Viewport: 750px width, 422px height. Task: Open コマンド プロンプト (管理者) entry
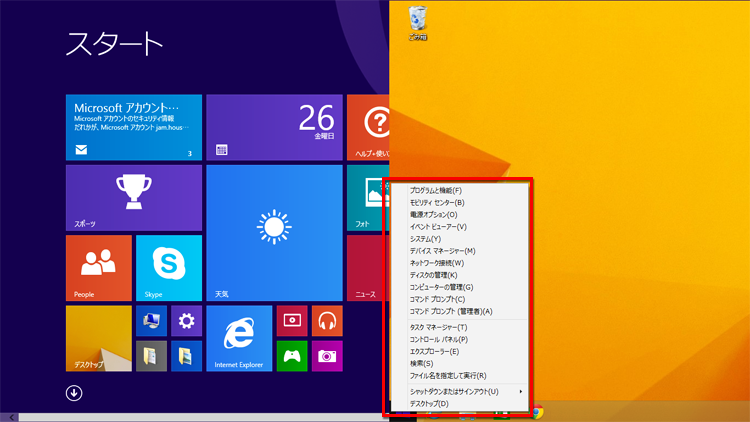tap(450, 311)
